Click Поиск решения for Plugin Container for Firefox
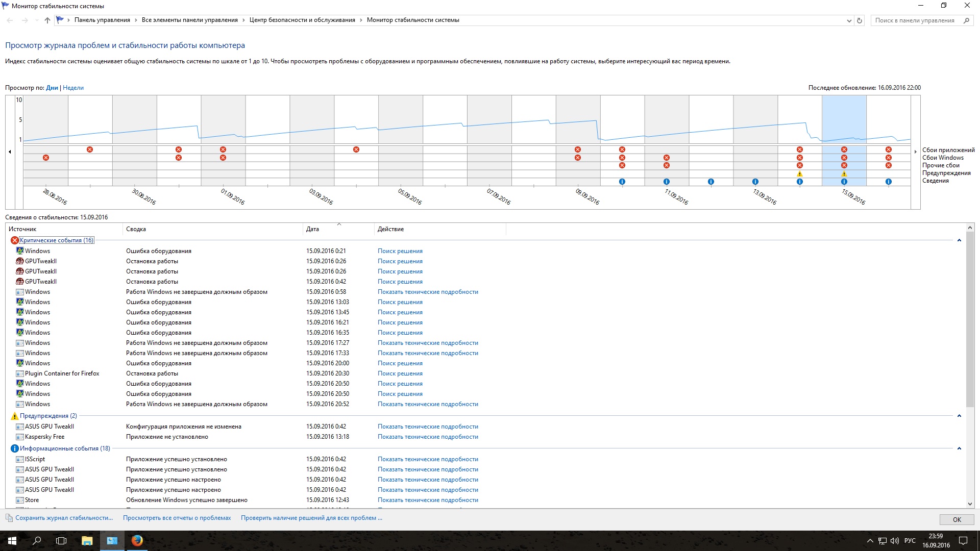The width and height of the screenshot is (980, 551). tap(400, 373)
